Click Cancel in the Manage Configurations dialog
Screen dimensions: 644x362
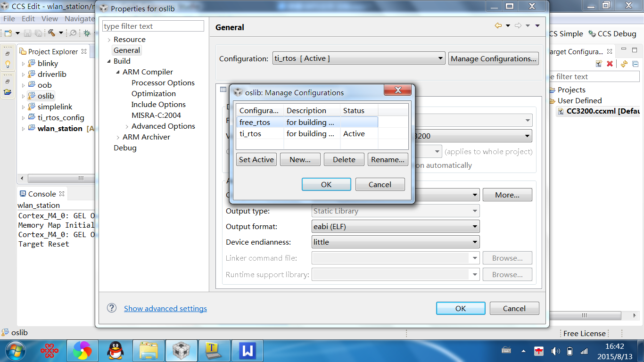[380, 184]
